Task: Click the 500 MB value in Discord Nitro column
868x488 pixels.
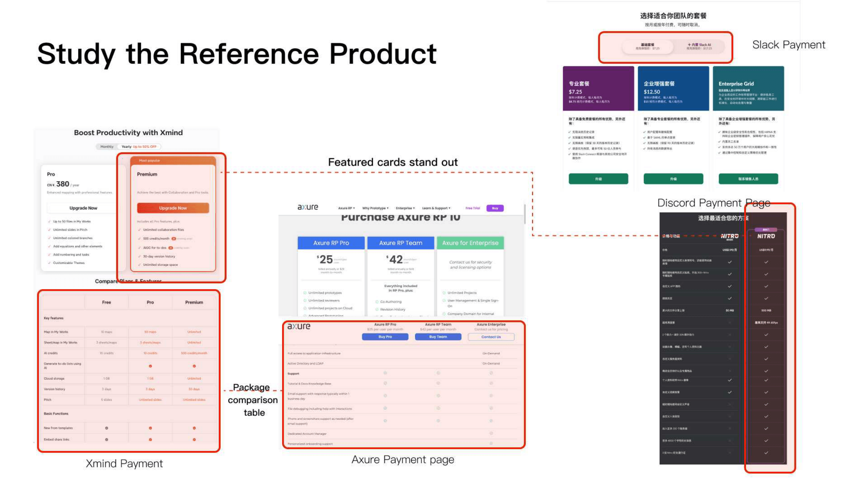Action: tap(766, 311)
